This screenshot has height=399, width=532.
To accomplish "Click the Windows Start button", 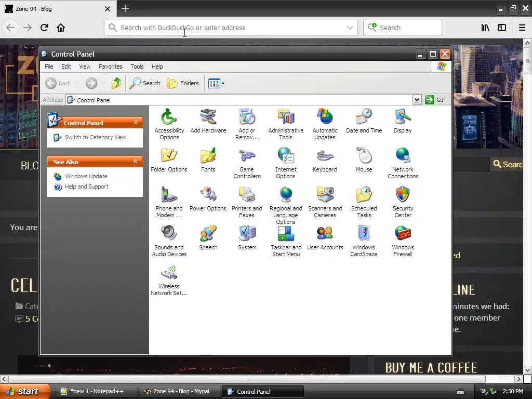I will coord(25,391).
